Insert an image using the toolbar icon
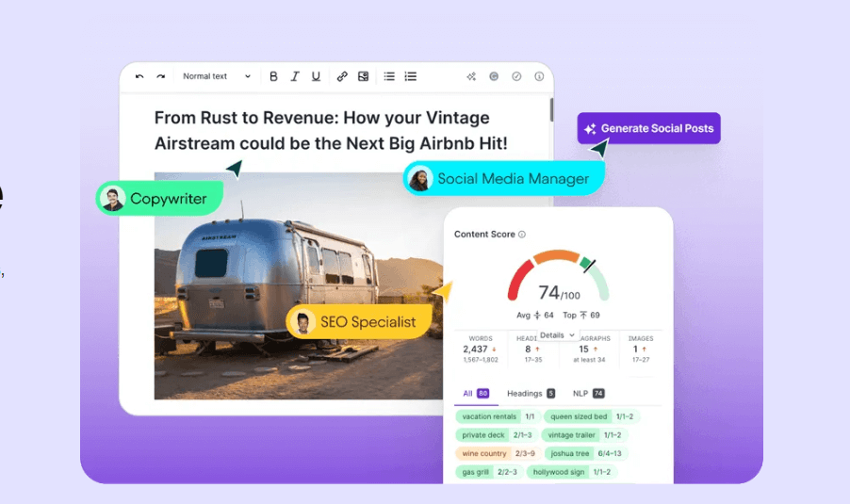The image size is (850, 504). 363,76
